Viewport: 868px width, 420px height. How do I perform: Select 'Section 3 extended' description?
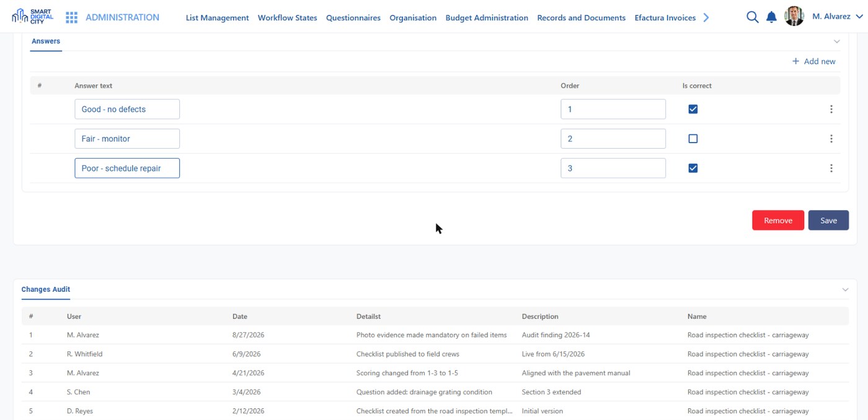pos(551,392)
